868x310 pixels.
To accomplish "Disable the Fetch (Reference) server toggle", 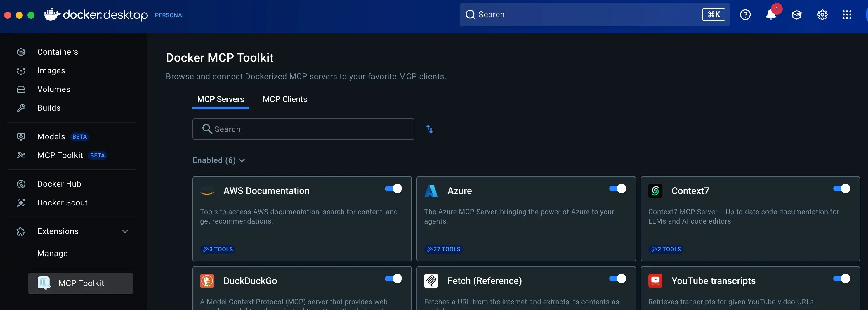I will point(618,279).
